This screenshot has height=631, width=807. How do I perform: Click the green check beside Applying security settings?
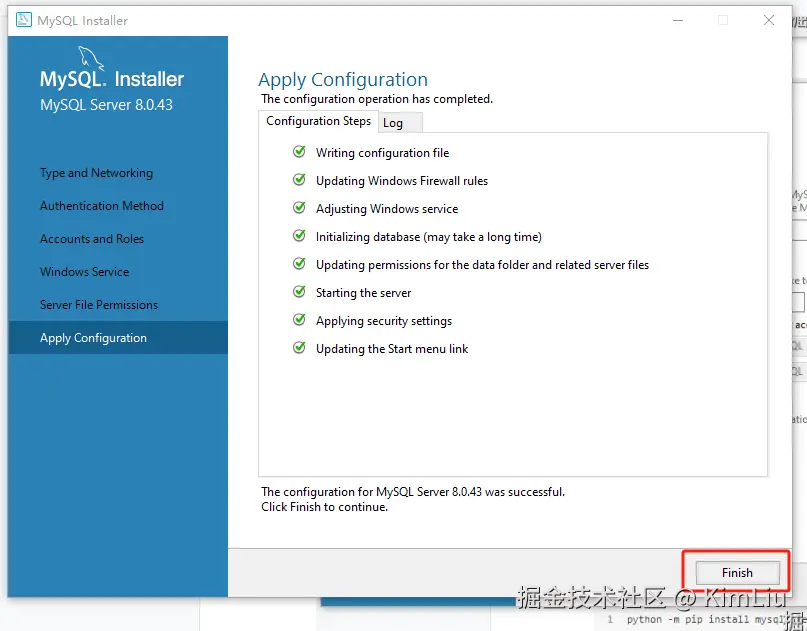(299, 320)
